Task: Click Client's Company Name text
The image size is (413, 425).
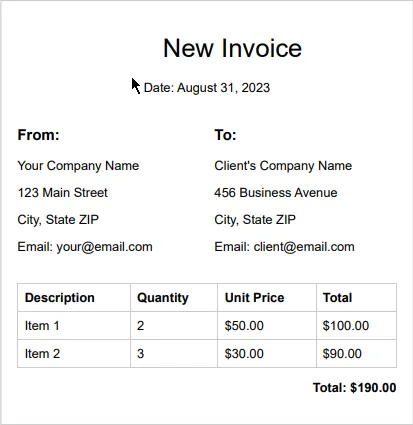Action: [283, 166]
